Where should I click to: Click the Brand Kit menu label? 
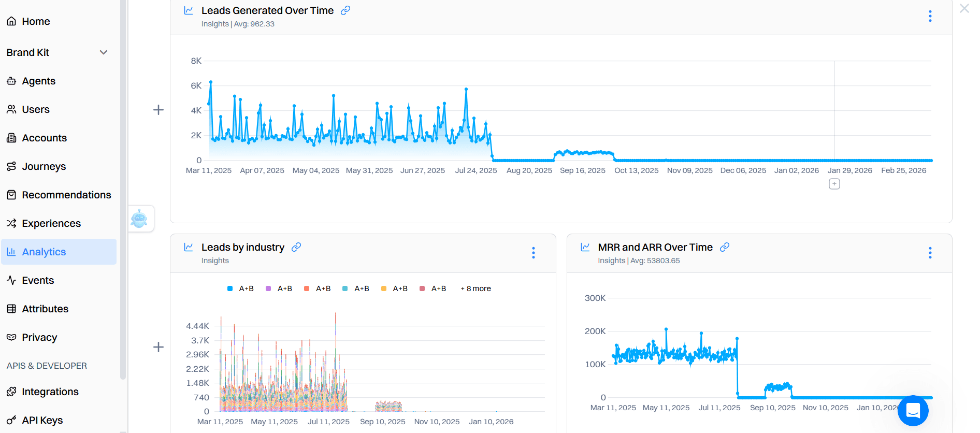[28, 52]
